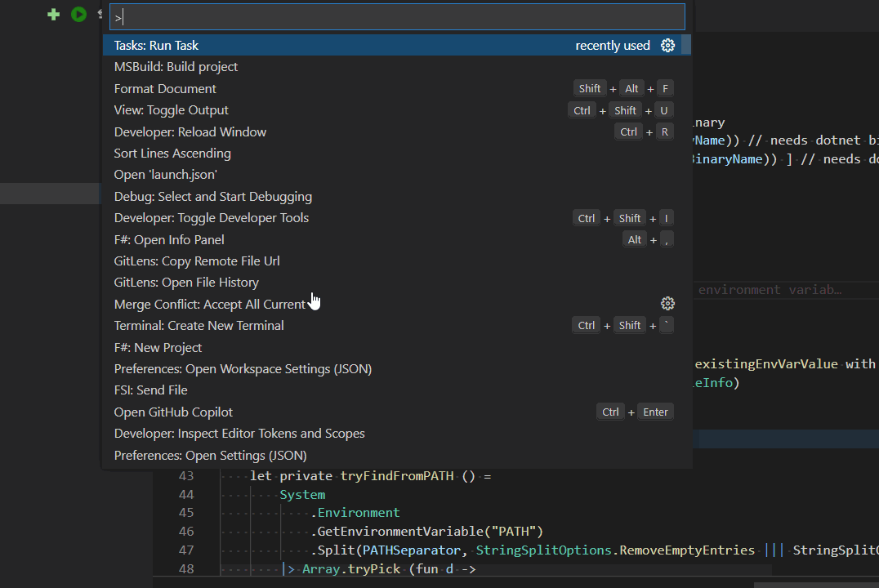
Task: Choose GitLens: Open File History
Action: point(186,283)
